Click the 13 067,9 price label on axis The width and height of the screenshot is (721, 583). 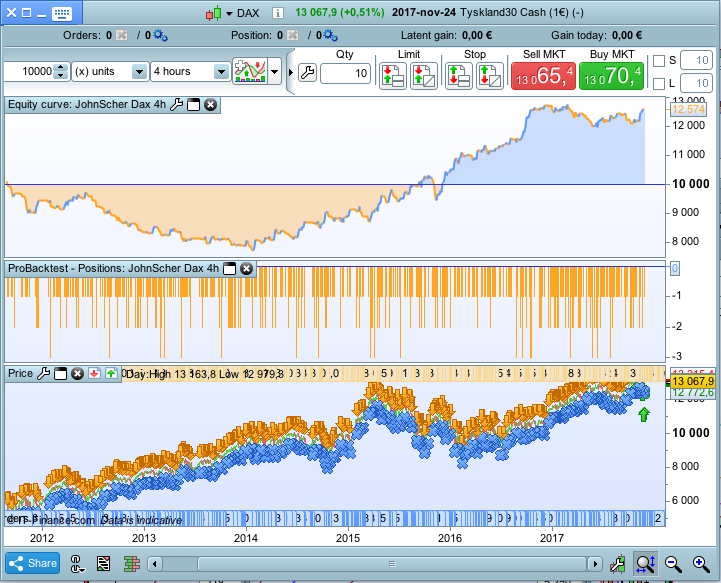click(x=692, y=381)
